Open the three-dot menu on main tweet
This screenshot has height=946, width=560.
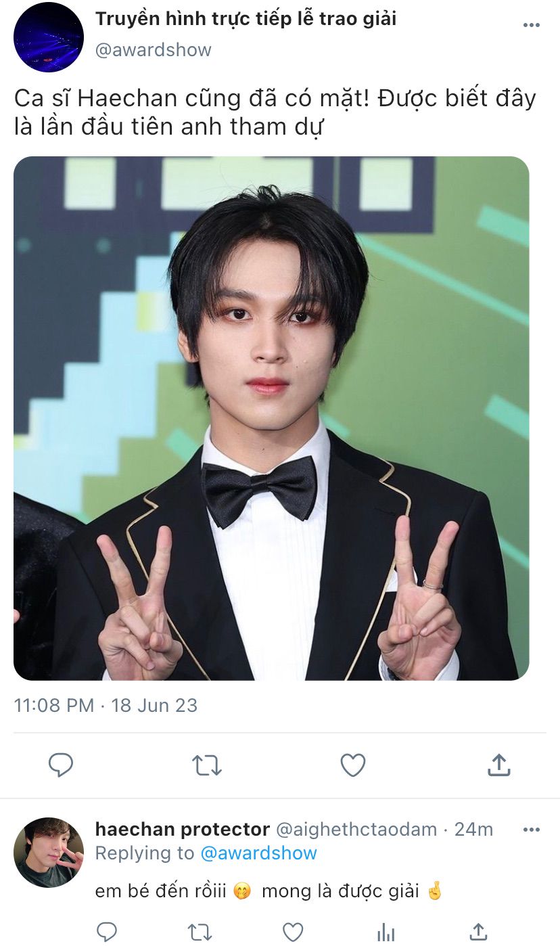pyautogui.click(x=532, y=25)
